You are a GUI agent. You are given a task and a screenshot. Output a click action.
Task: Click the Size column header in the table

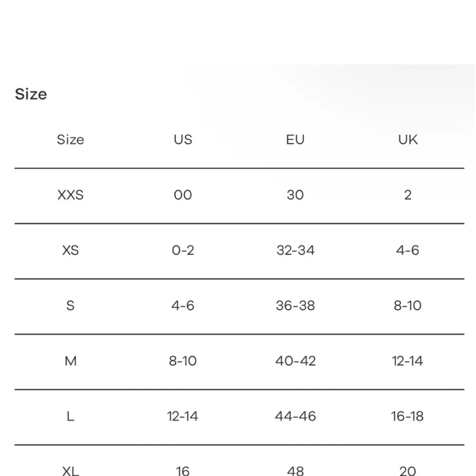(x=70, y=139)
